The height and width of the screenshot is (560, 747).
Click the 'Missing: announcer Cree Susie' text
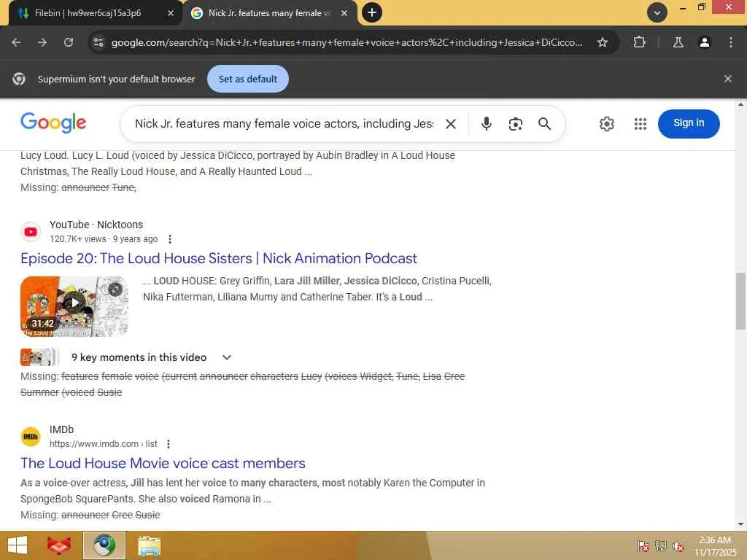90,515
